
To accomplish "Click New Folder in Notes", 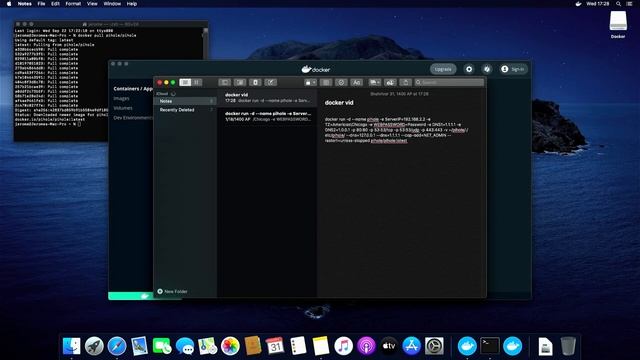I will pos(172,291).
